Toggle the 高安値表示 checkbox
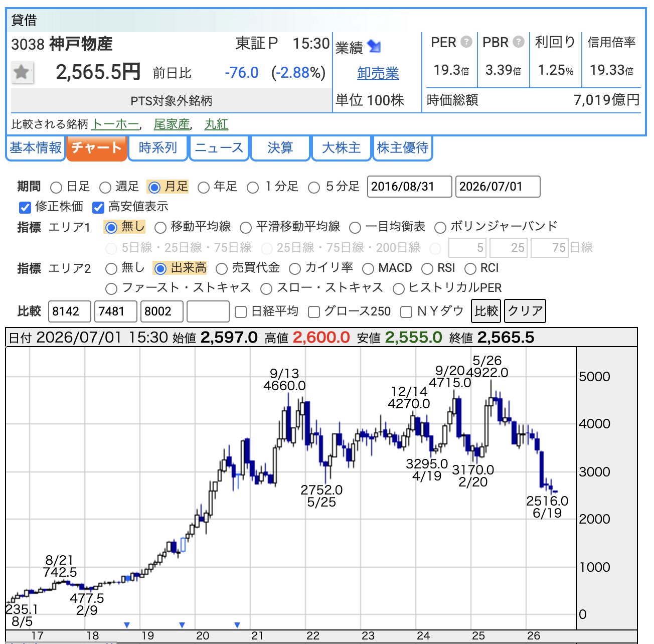 tap(98, 207)
